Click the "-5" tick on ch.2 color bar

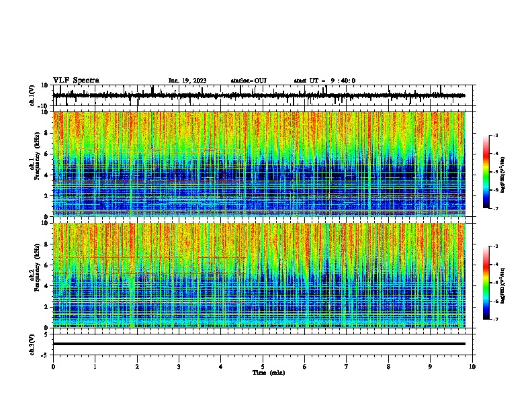point(495,283)
